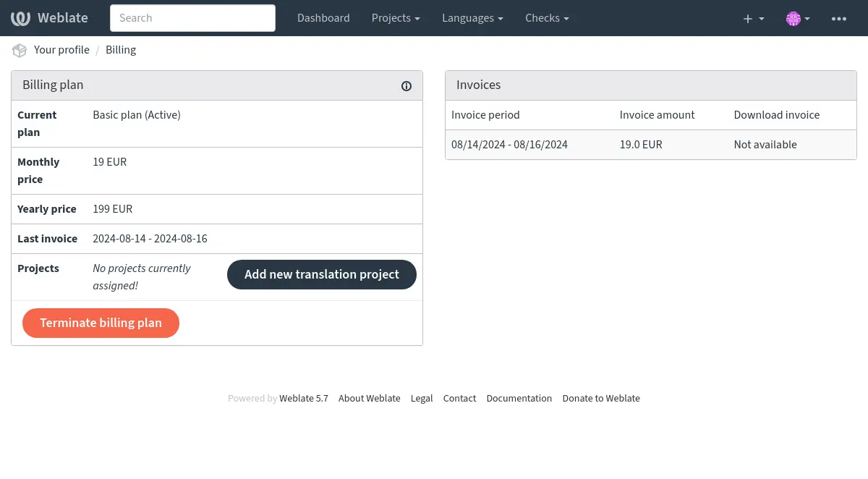The width and height of the screenshot is (868, 479).
Task: Select the Basic plan (Active) value
Action: (137, 115)
